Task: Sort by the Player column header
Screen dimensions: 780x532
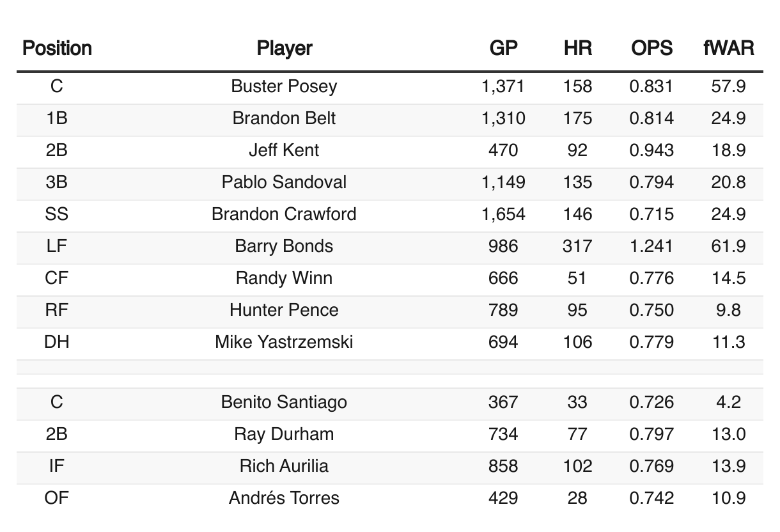Action: [x=285, y=49]
